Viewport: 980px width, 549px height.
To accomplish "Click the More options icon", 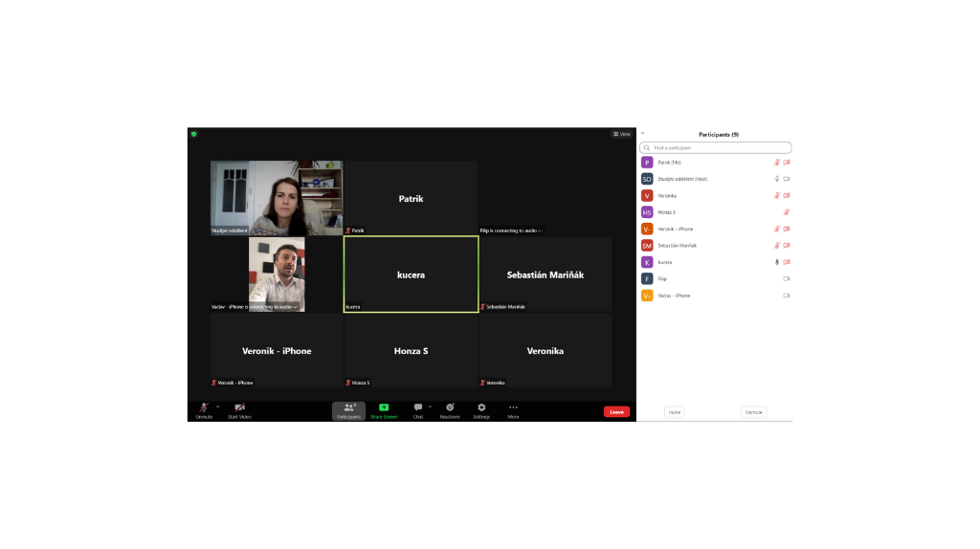I will (x=513, y=407).
